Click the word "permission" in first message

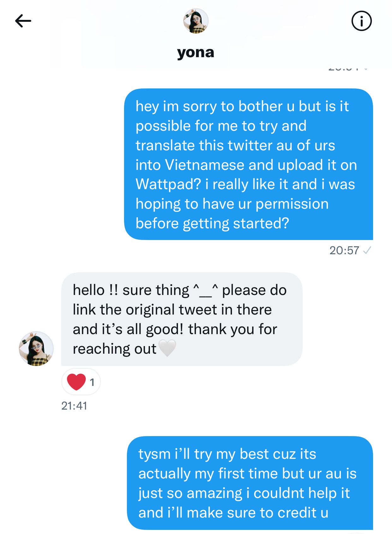(292, 204)
